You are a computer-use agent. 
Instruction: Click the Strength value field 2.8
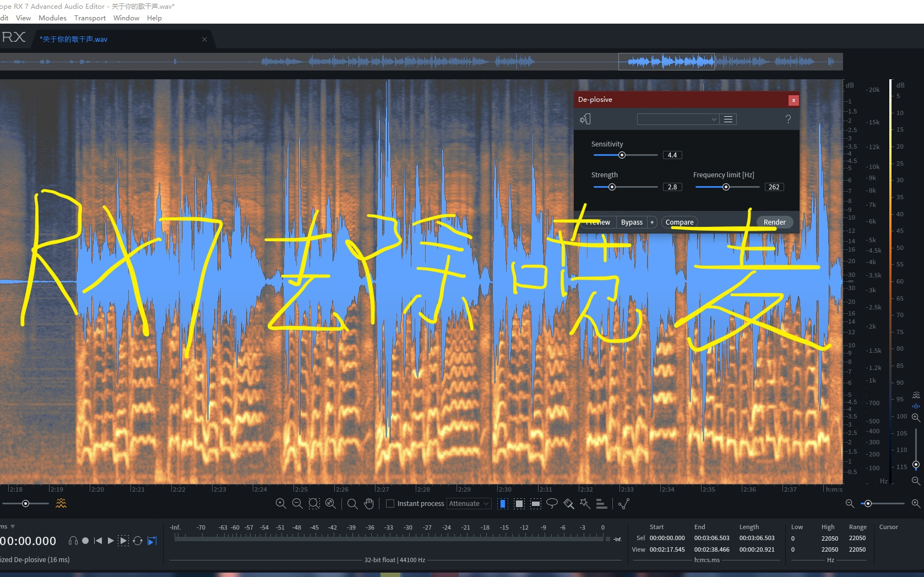point(672,187)
